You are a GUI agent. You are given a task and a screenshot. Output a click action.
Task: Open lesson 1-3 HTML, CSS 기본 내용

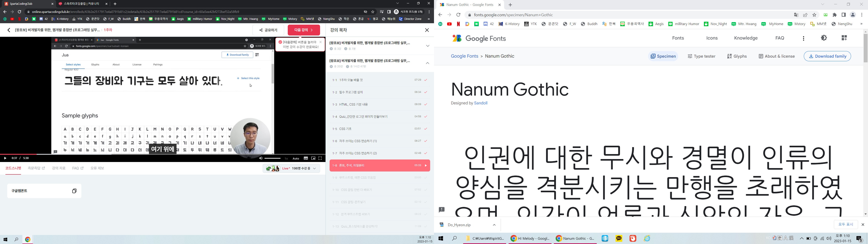(380, 104)
